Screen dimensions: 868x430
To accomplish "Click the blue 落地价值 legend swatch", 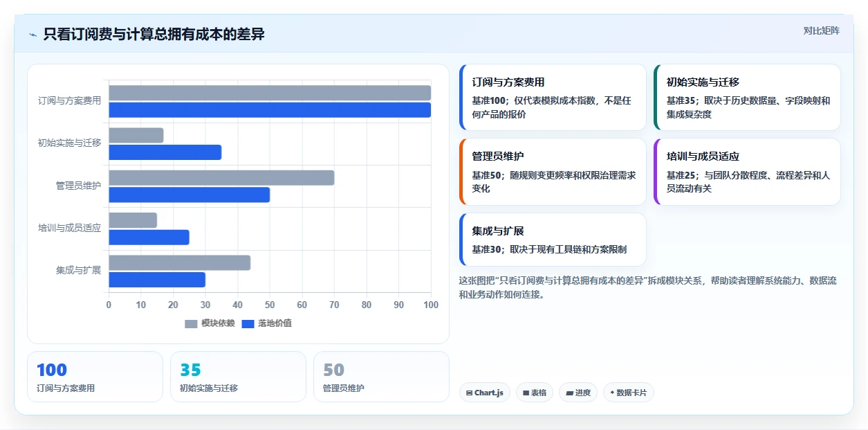I will click(x=248, y=323).
